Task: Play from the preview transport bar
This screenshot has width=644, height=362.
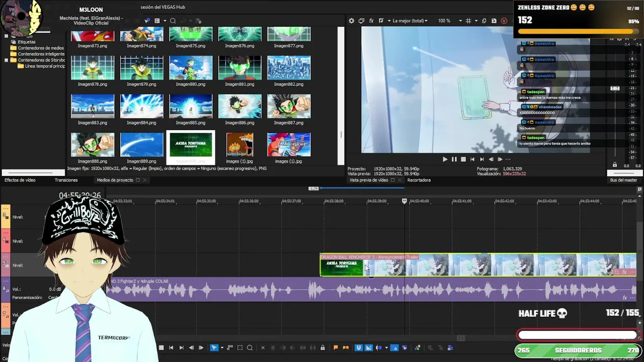Action: tap(445, 159)
